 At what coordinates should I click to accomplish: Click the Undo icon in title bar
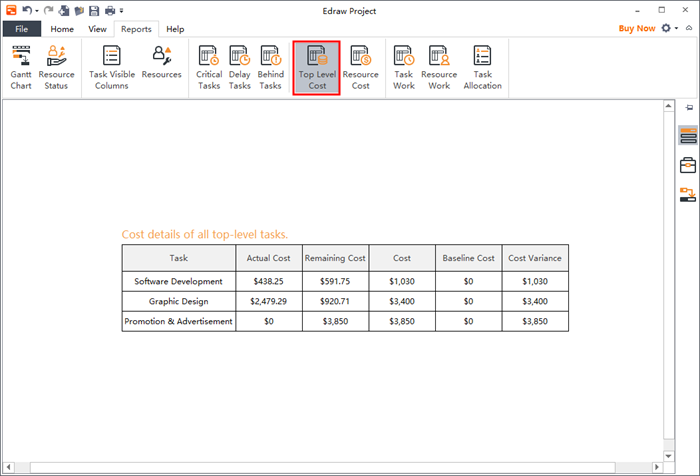(x=27, y=10)
